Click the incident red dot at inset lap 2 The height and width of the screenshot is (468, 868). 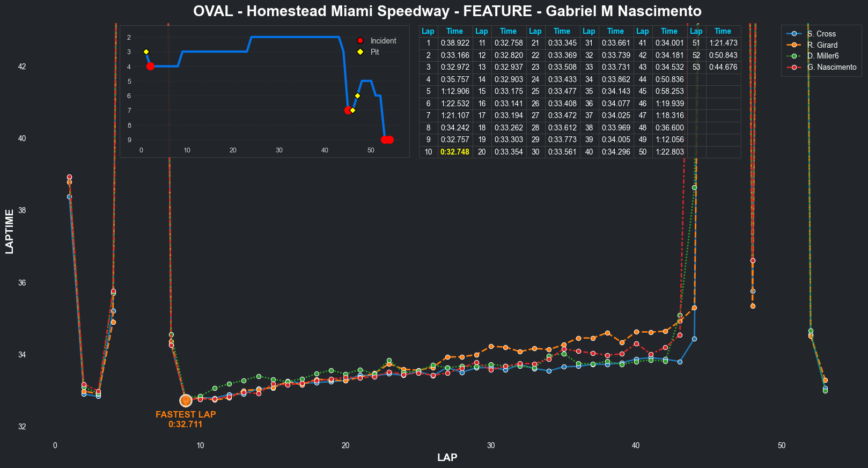pyautogui.click(x=150, y=67)
